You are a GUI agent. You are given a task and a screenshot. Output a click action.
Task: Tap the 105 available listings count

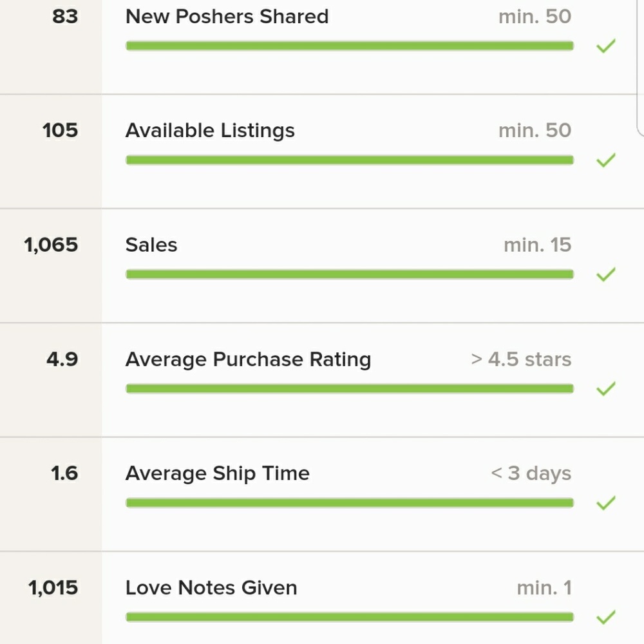click(x=60, y=131)
